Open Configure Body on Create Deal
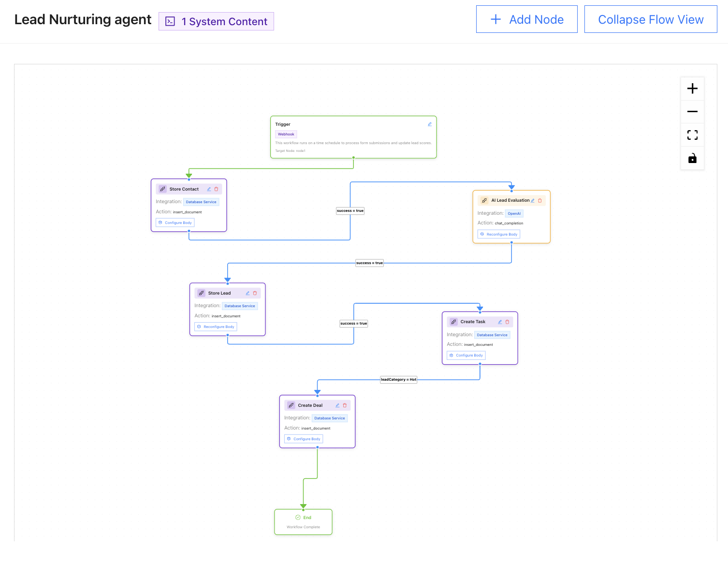The width and height of the screenshot is (728, 566). coord(304,439)
